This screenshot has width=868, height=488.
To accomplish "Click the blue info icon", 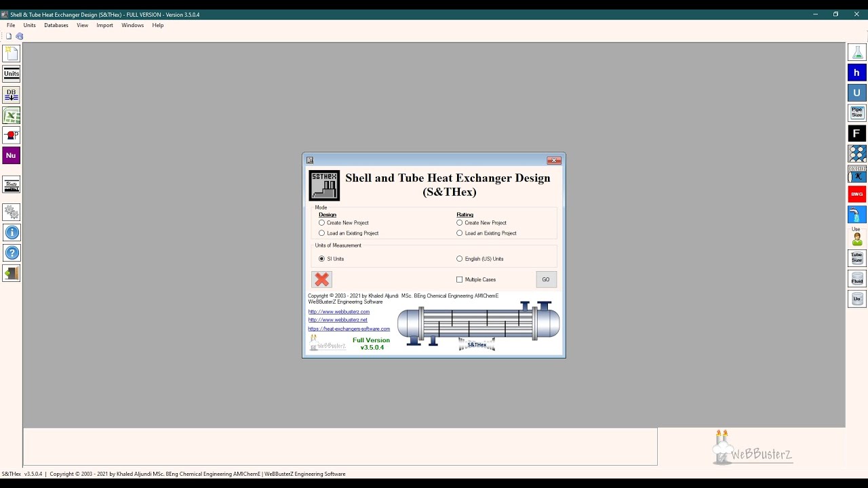I will [x=12, y=232].
